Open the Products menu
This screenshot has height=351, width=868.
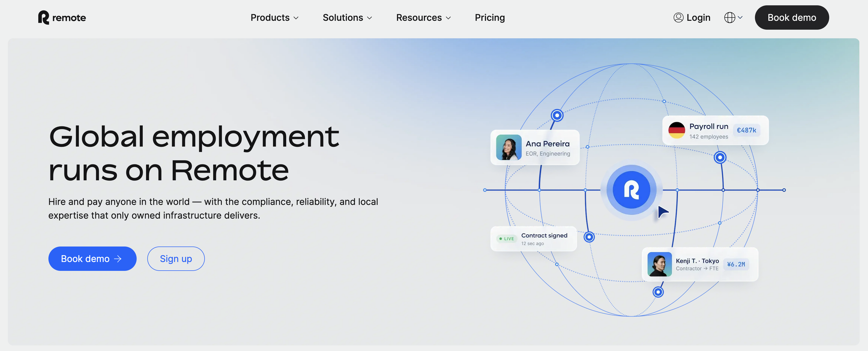[274, 17]
